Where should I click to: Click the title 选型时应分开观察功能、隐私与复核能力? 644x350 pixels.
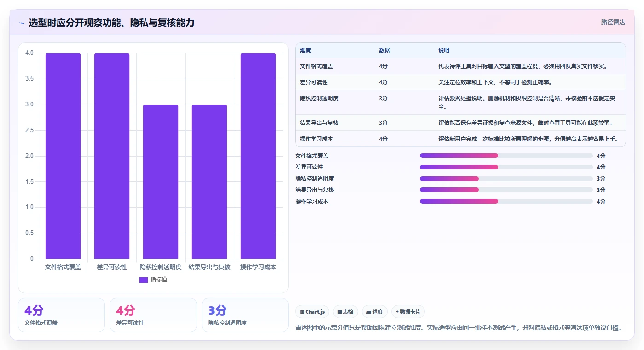[x=111, y=23]
